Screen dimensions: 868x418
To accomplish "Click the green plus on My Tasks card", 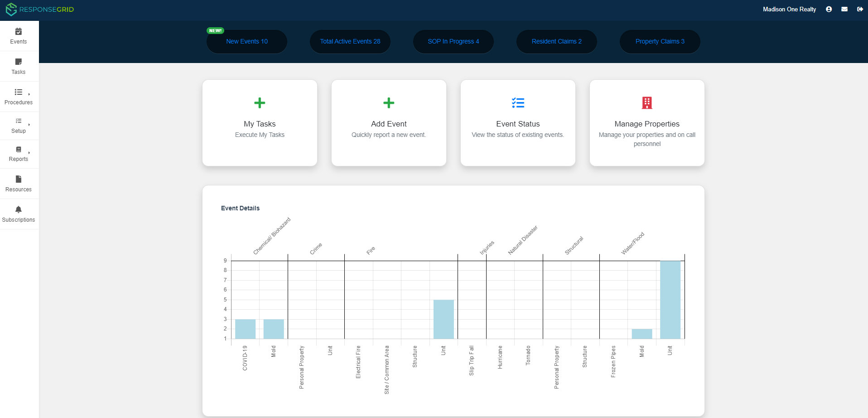I will pyautogui.click(x=260, y=103).
